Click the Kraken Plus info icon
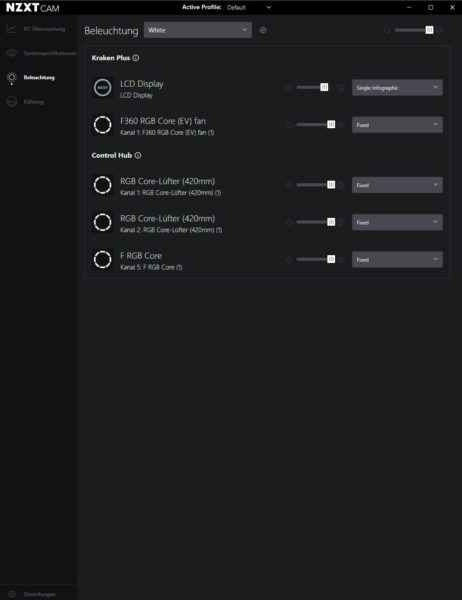 [x=136, y=58]
